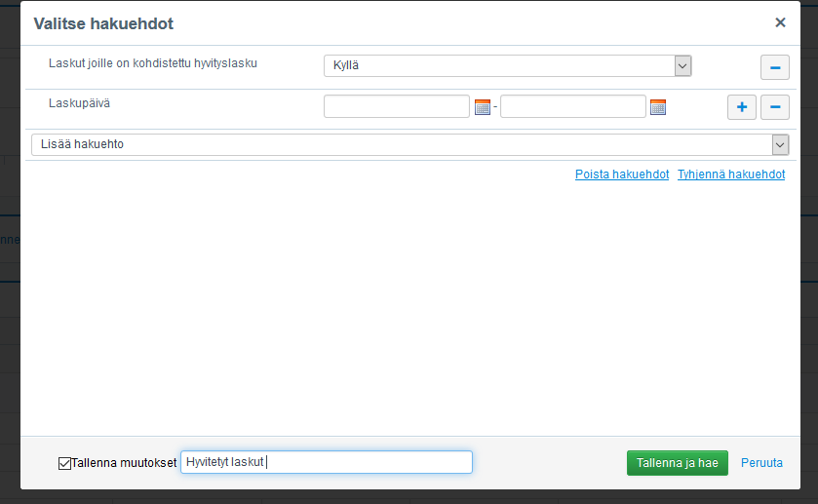Screen dimensions: 818x504
Task: Focus the Laskupäivä end date field
Action: [x=573, y=106]
